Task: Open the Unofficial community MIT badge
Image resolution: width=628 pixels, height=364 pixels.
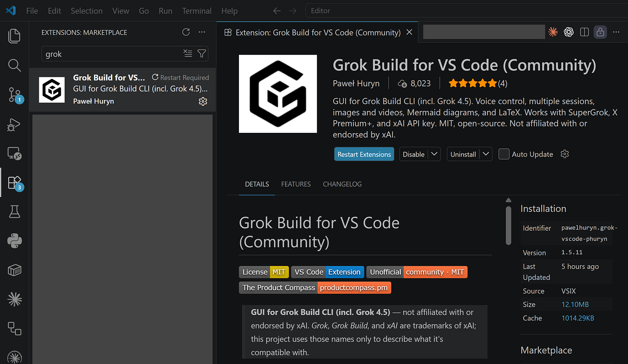Action: [x=417, y=272]
